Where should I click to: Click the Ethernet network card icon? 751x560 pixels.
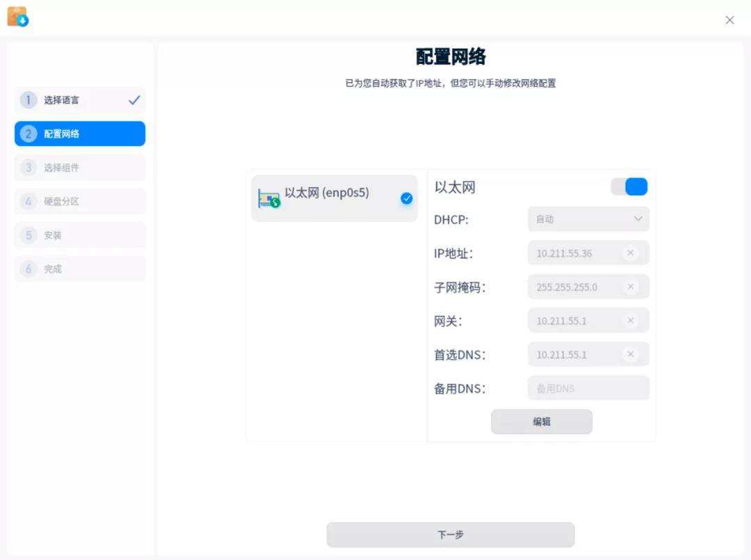[269, 198]
